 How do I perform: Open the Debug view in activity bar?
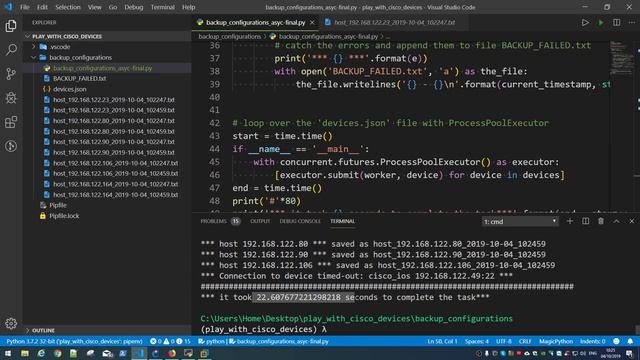(11, 98)
